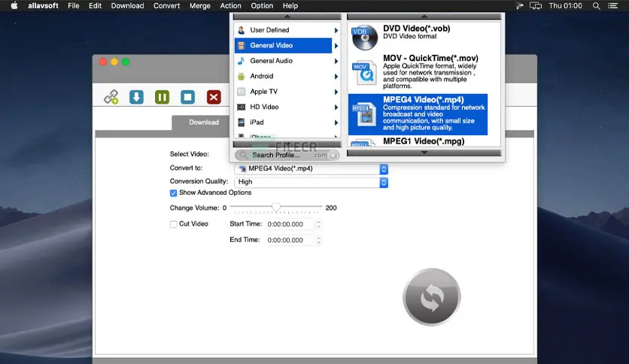Screen dimensions: 629x364
Task: Click the screen mirroring display icon
Action: pyautogui.click(x=536, y=5)
